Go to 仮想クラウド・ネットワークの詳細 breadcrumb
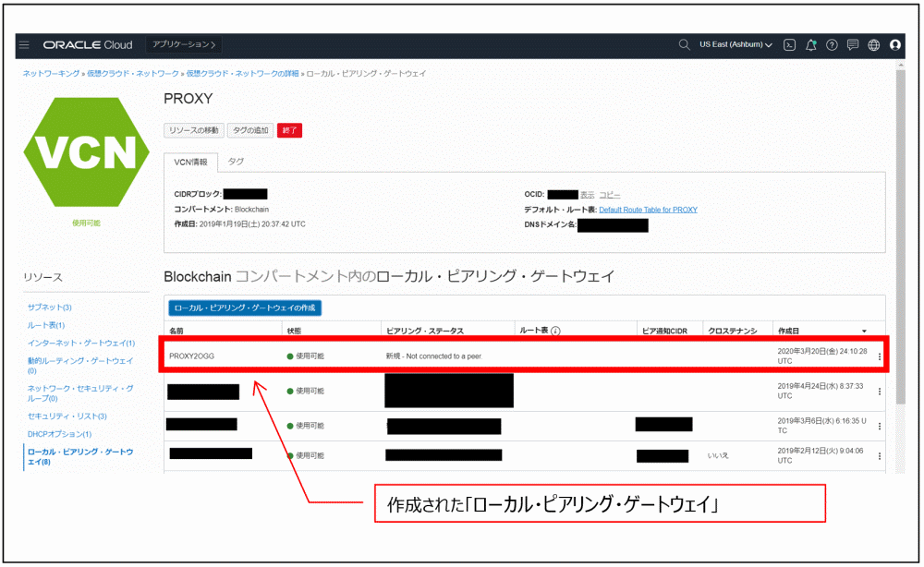The image size is (924, 567). pyautogui.click(x=242, y=74)
